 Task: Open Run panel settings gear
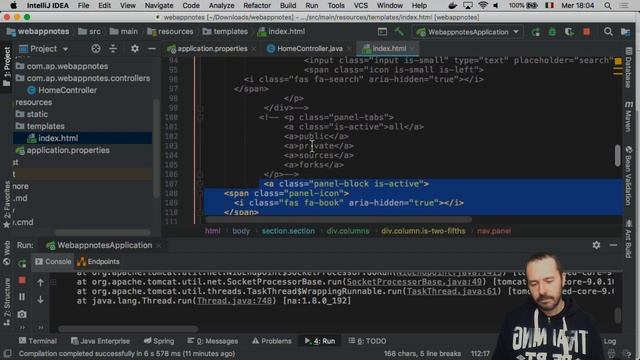click(x=596, y=245)
